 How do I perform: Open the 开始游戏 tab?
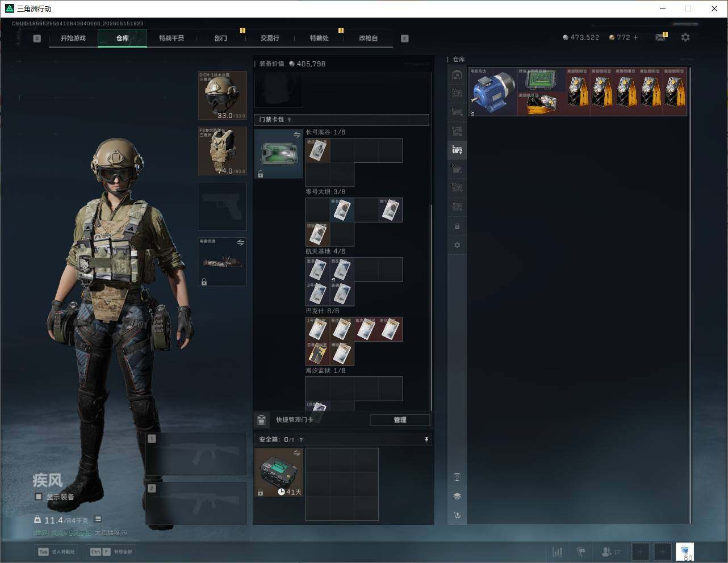click(73, 38)
